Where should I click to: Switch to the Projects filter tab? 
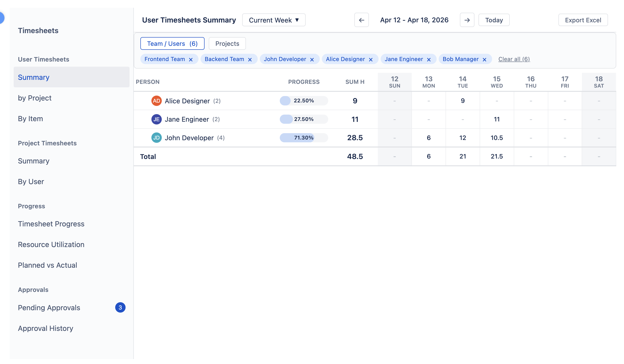[x=227, y=43]
